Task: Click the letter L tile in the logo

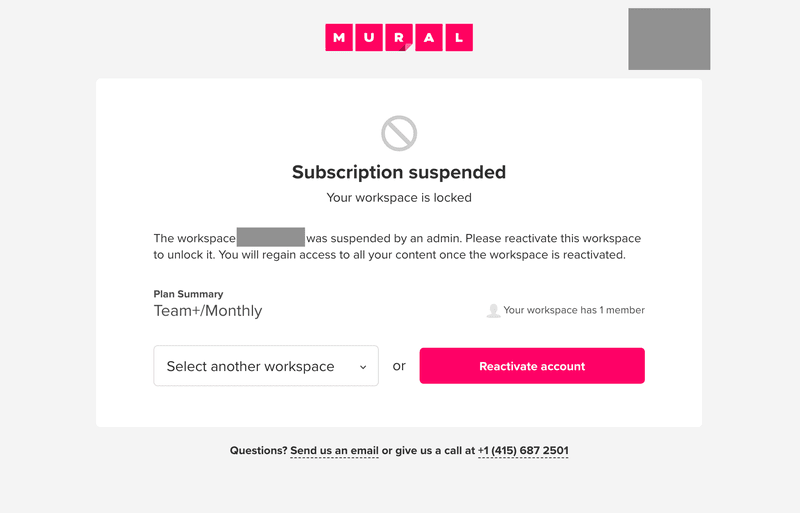Action: [459, 38]
